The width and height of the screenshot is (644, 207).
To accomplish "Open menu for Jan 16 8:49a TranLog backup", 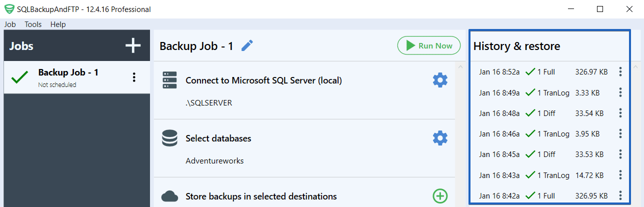I will (620, 92).
